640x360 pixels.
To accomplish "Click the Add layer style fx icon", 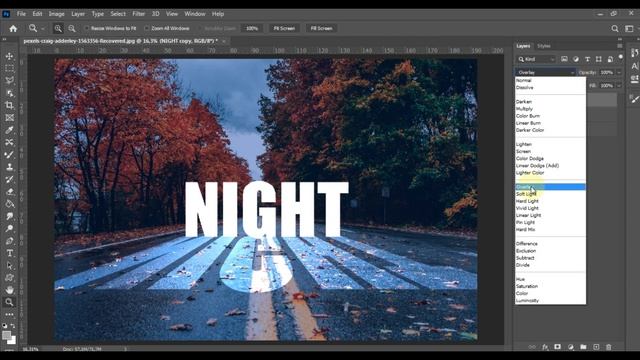I will pos(545,347).
